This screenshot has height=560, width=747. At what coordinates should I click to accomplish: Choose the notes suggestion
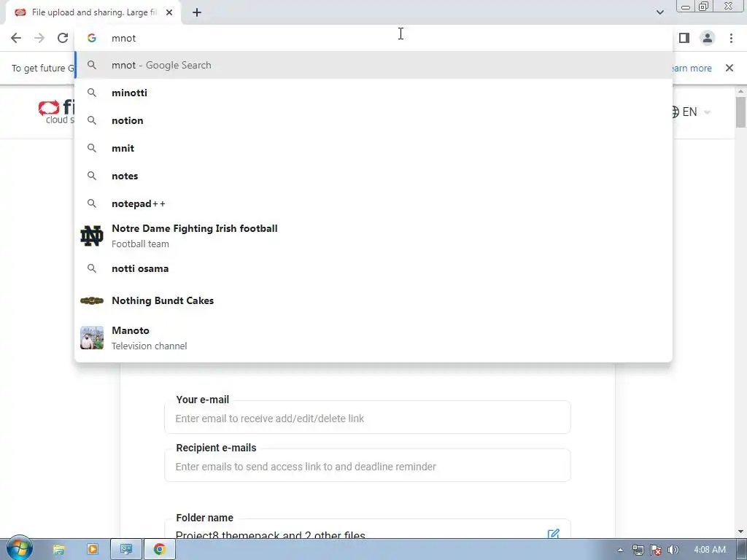pyautogui.click(x=373, y=176)
